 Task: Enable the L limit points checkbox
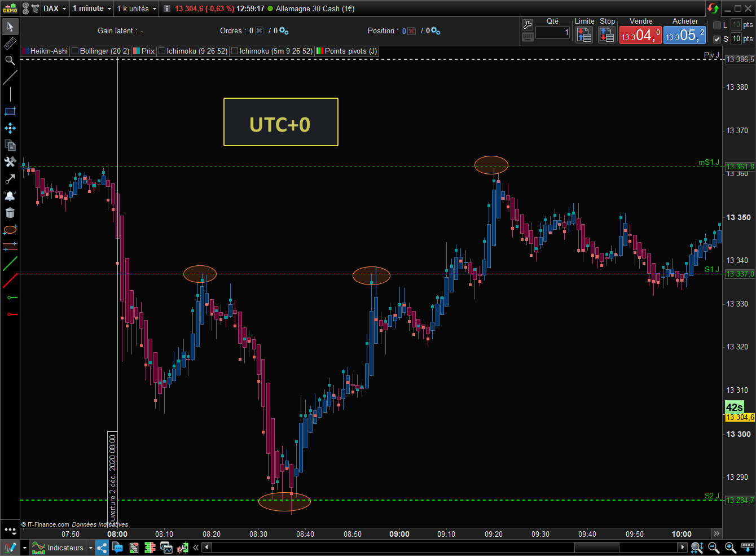[717, 25]
